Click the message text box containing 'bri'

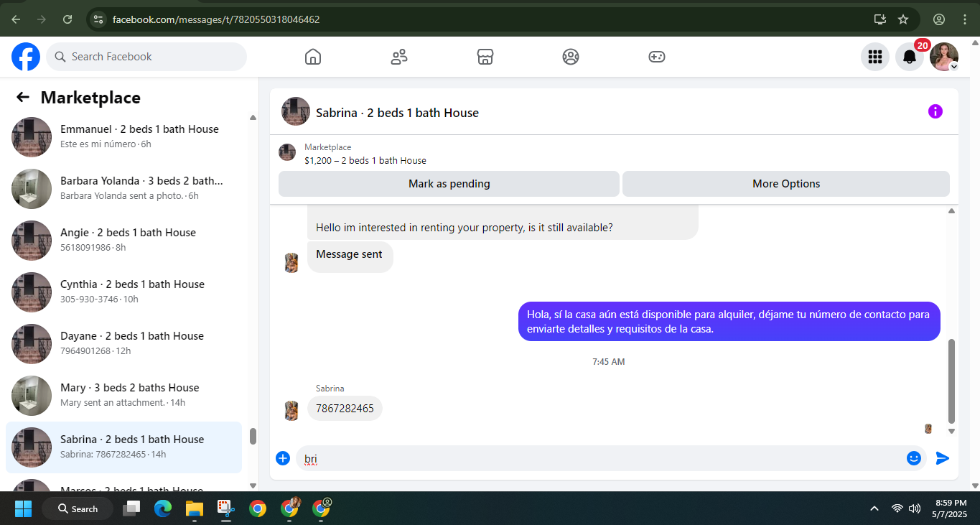pos(600,458)
